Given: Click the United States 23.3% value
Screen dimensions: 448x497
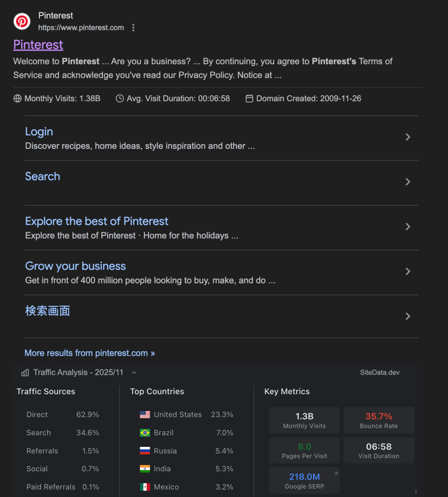Looking at the screenshot, I should [x=222, y=415].
